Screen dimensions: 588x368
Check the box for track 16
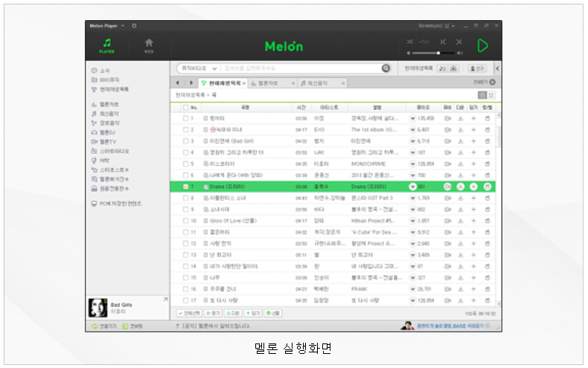(x=185, y=289)
